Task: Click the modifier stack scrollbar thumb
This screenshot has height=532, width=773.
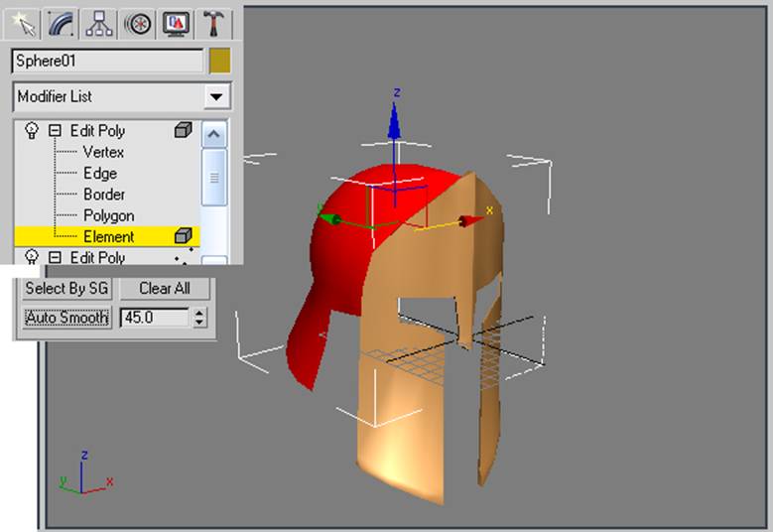Action: 214,177
